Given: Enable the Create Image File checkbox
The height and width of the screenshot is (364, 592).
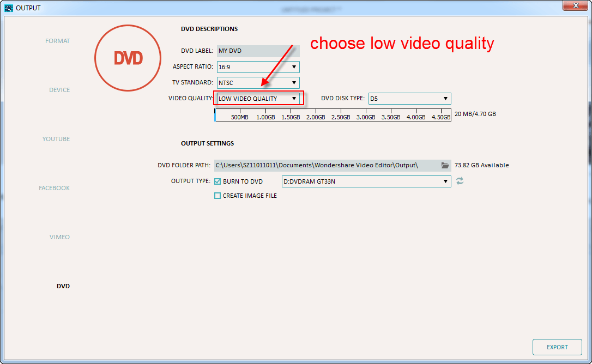Looking at the screenshot, I should click(x=218, y=196).
